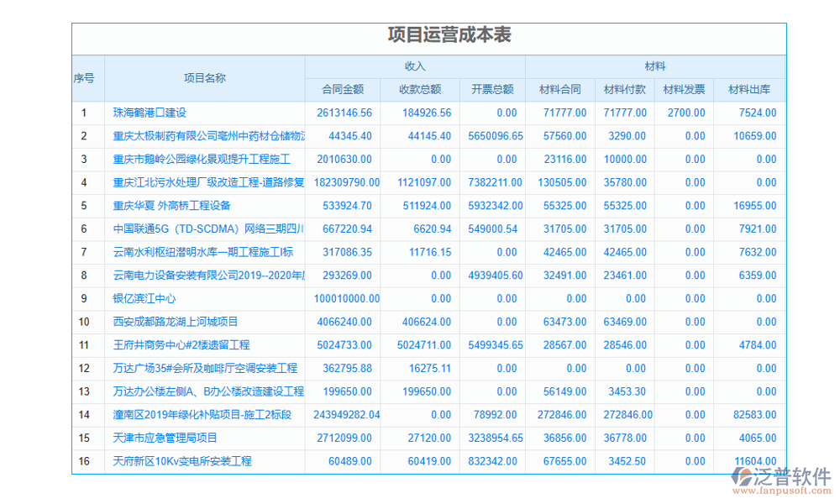This screenshot has width=840, height=504.
Task: Click the 材料发票 column header
Action: 684,90
